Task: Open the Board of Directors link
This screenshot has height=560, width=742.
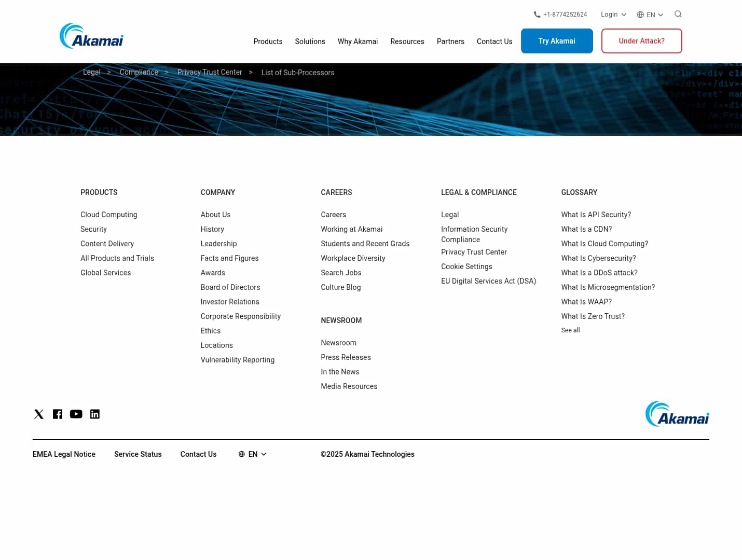Action: tap(230, 287)
